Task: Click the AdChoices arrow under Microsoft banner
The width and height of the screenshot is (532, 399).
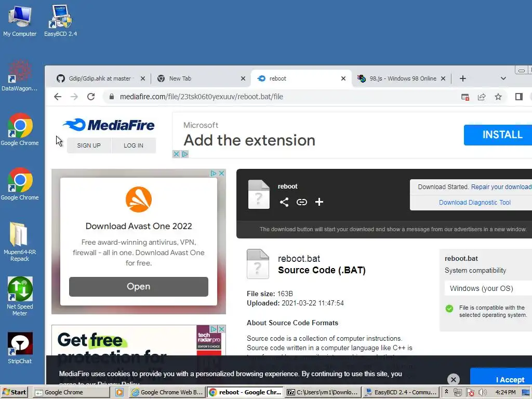Action: [x=184, y=154]
